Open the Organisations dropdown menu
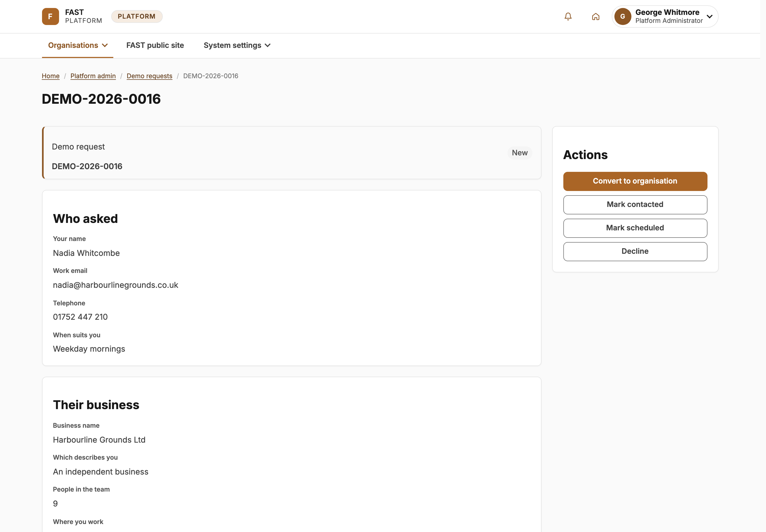Viewport: 766px width, 532px height. (78, 45)
